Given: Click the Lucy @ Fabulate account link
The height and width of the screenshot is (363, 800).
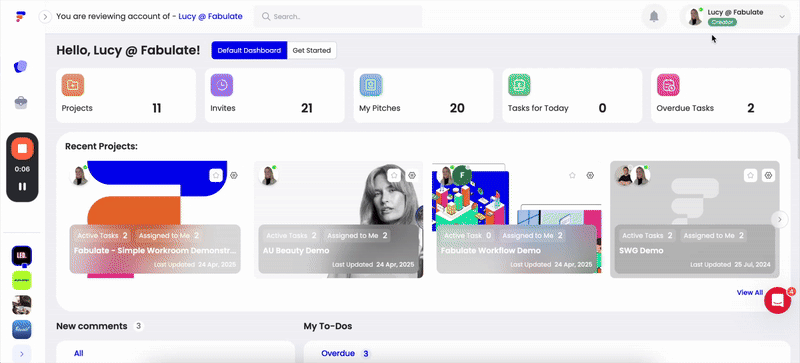Looking at the screenshot, I should 210,16.
